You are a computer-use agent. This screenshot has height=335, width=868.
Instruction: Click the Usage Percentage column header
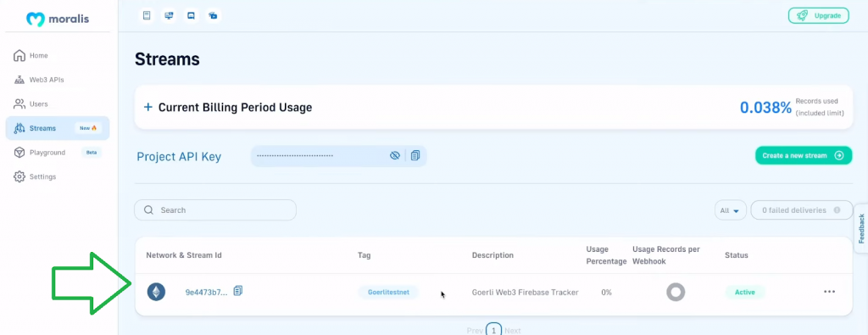606,255
